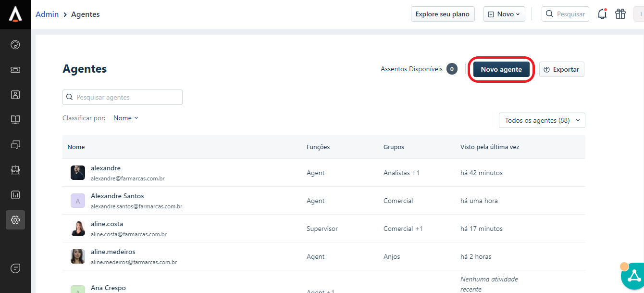Open the floating teal widget icon
This screenshot has width=644, height=293.
(633, 276)
